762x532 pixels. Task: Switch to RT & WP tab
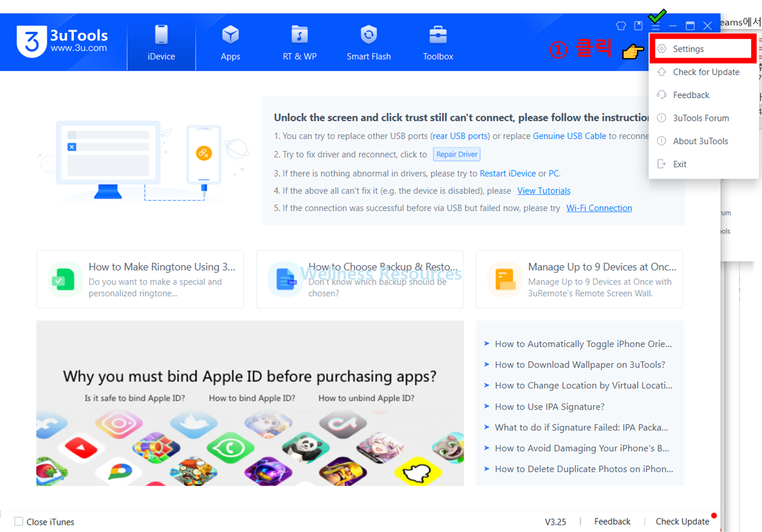[x=299, y=42]
